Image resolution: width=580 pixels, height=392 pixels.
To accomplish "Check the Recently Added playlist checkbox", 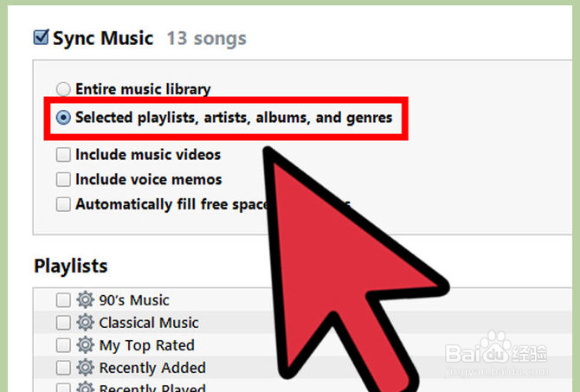I will [x=63, y=368].
